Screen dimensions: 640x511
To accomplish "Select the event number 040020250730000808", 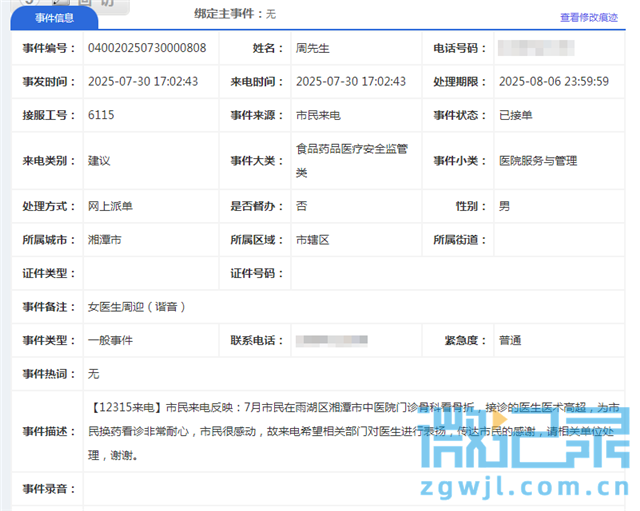I will [147, 48].
